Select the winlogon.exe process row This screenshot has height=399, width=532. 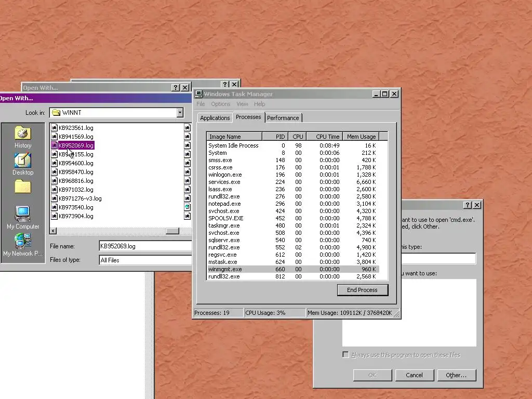click(293, 175)
